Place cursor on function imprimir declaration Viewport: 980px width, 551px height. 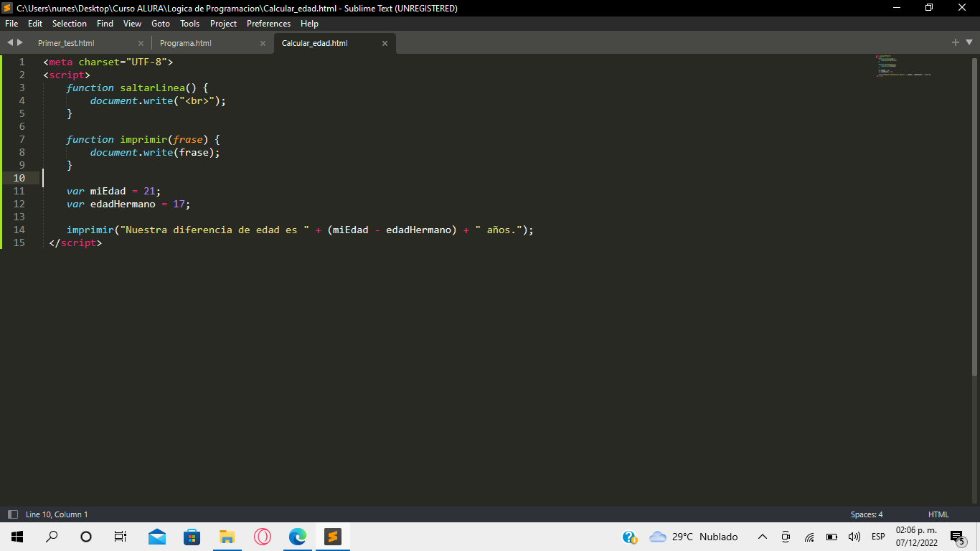(143, 139)
